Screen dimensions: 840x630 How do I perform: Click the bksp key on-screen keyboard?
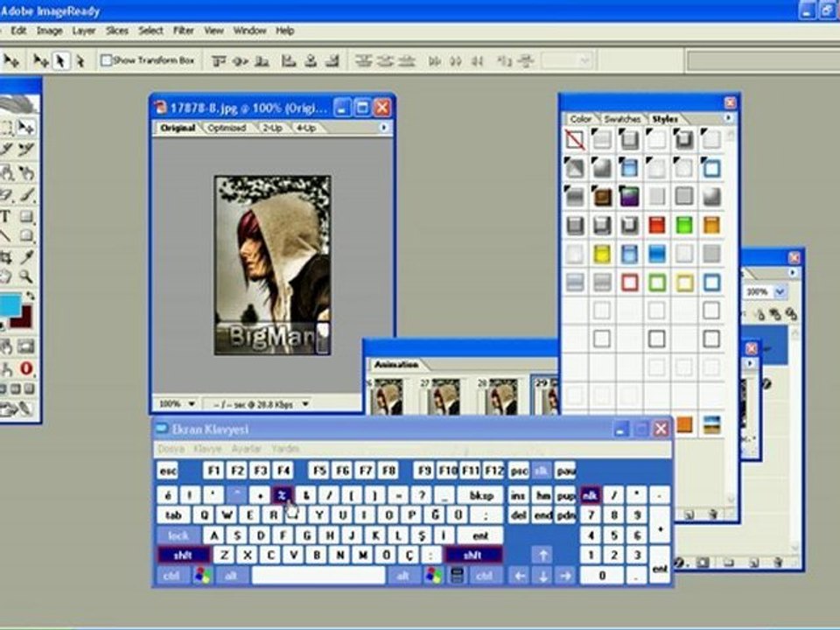[x=480, y=495]
